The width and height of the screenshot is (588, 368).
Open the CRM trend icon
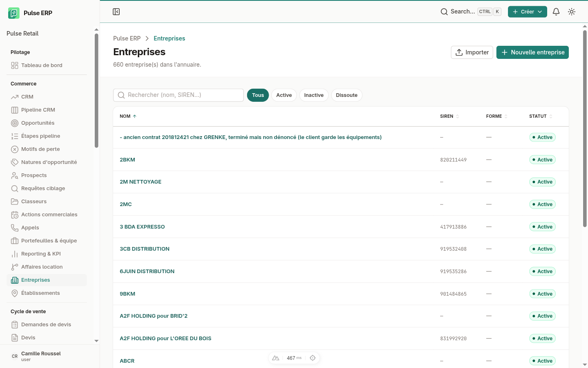pyautogui.click(x=15, y=97)
